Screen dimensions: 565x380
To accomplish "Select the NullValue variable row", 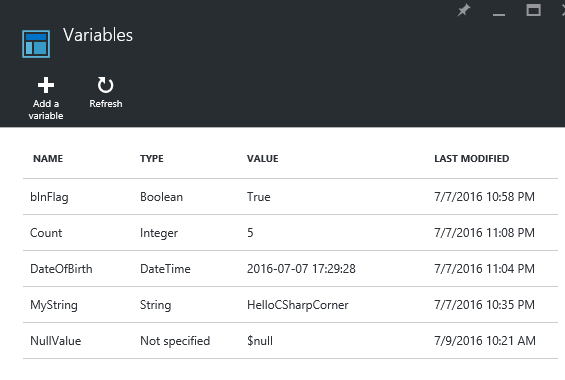I will [x=290, y=341].
